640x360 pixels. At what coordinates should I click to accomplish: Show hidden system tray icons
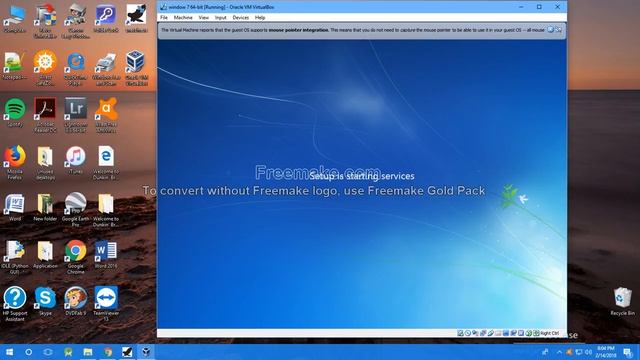click(559, 352)
